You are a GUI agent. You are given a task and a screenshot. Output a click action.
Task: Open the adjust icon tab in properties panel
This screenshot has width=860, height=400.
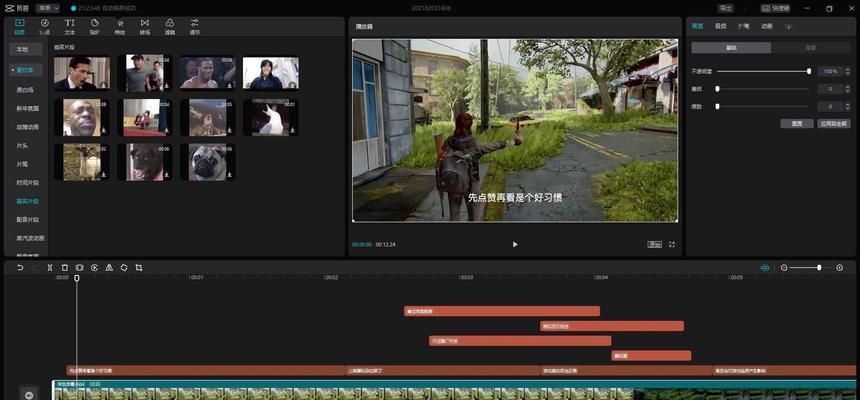click(x=789, y=26)
